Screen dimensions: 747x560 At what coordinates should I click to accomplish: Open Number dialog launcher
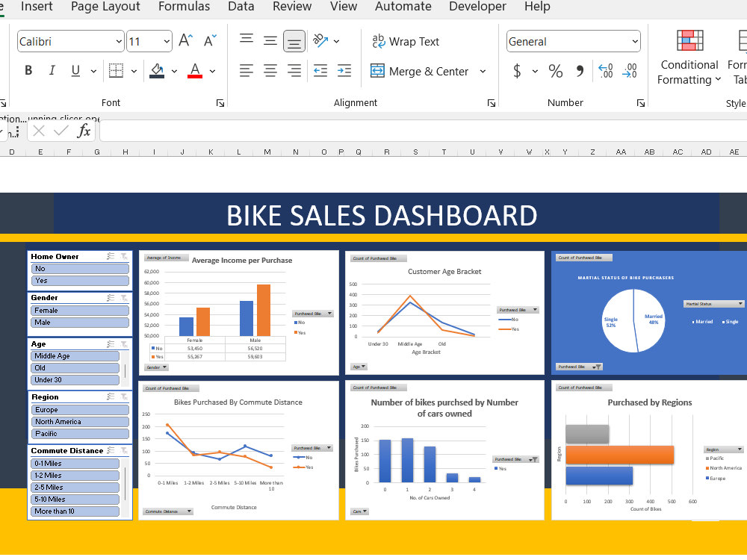point(641,103)
